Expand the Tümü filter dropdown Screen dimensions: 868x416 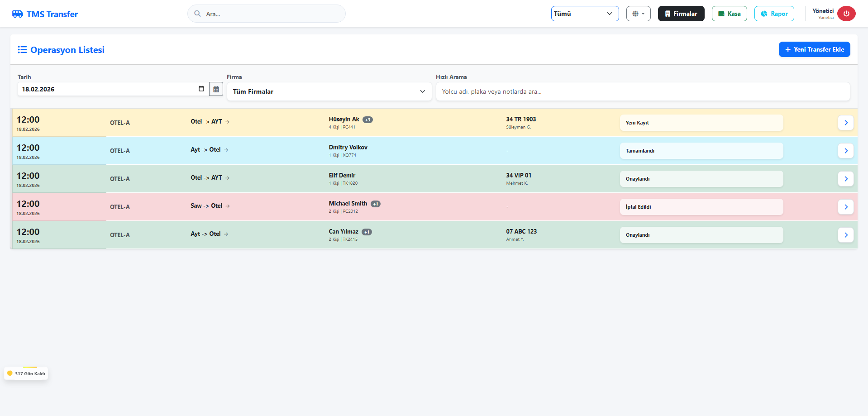(584, 14)
